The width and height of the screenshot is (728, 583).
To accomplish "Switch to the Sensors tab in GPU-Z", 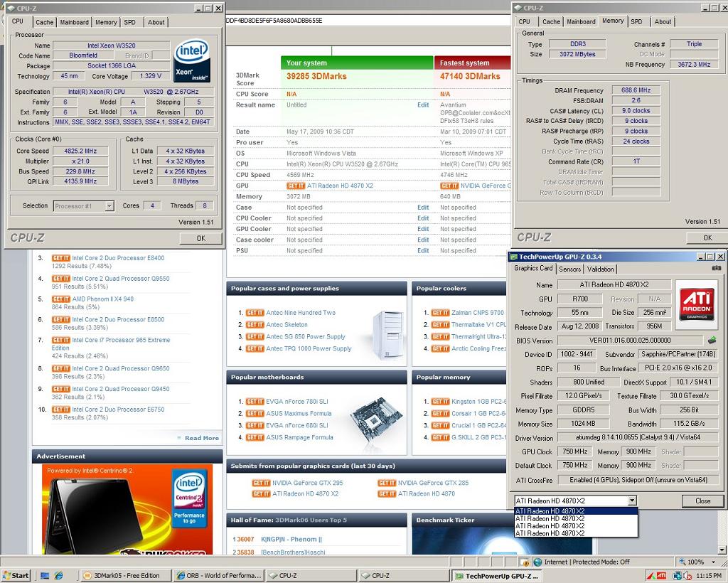I will [x=569, y=269].
